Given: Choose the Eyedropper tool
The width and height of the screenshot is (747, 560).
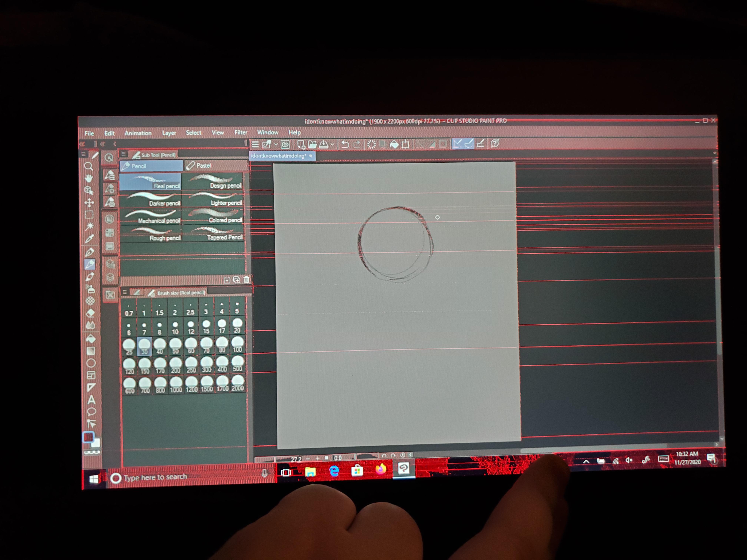Looking at the screenshot, I should click(89, 239).
